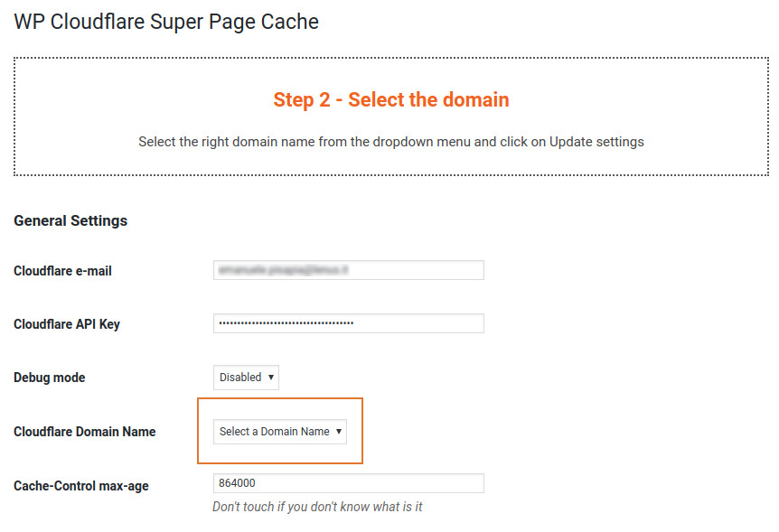Click the 'Cache-Control max-age' label
This screenshot has height=532, width=779.
coord(80,486)
